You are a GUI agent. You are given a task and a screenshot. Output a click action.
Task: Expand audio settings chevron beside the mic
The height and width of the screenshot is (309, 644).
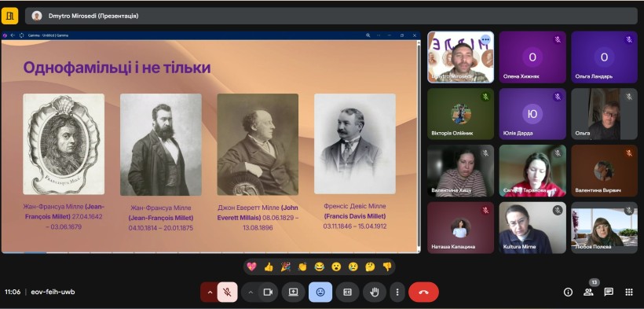(210, 292)
